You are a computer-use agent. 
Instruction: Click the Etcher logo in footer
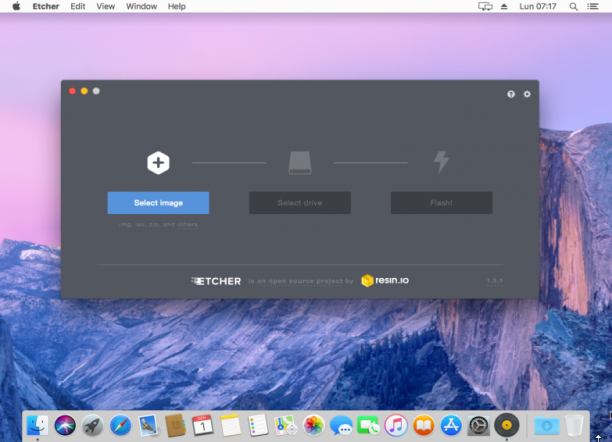coord(216,281)
